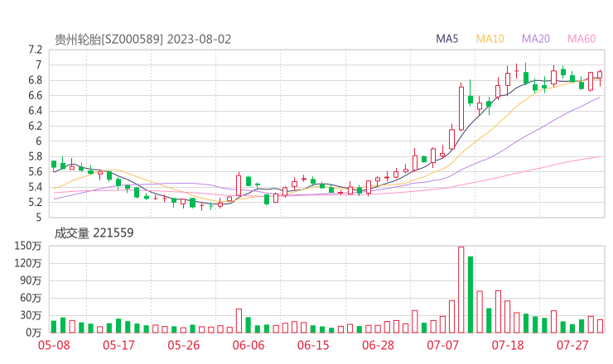Click the 成交量 221559 volume label

pos(94,233)
